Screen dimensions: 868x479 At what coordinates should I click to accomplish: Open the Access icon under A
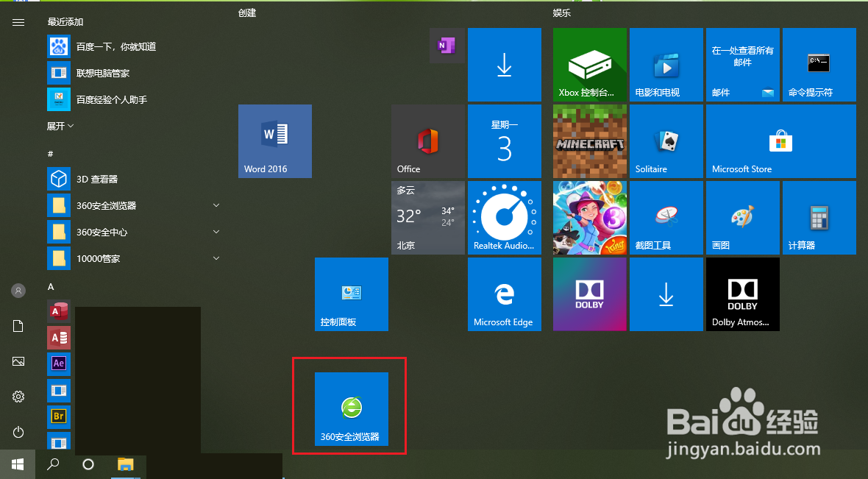coord(59,311)
